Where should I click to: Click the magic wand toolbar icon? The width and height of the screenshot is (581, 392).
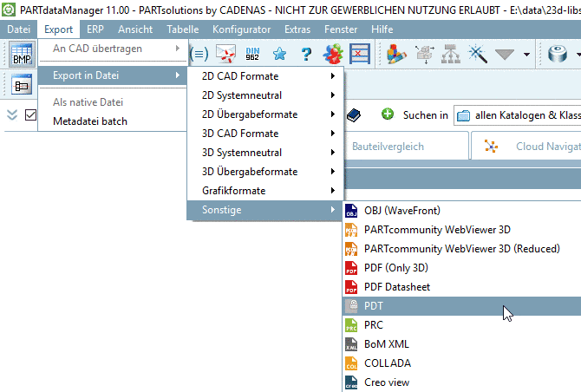pos(478,54)
